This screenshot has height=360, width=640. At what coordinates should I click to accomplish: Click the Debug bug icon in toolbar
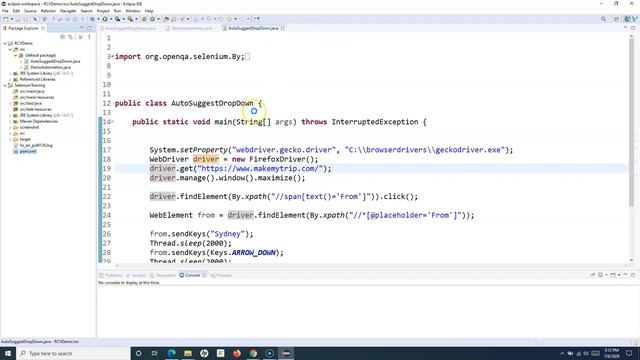click(x=93, y=19)
